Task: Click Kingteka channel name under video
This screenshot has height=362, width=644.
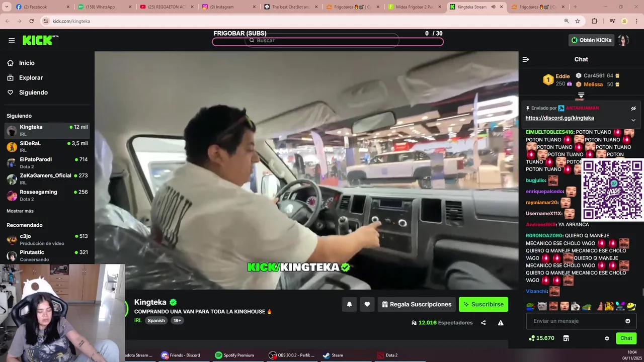Action: pyautogui.click(x=150, y=302)
